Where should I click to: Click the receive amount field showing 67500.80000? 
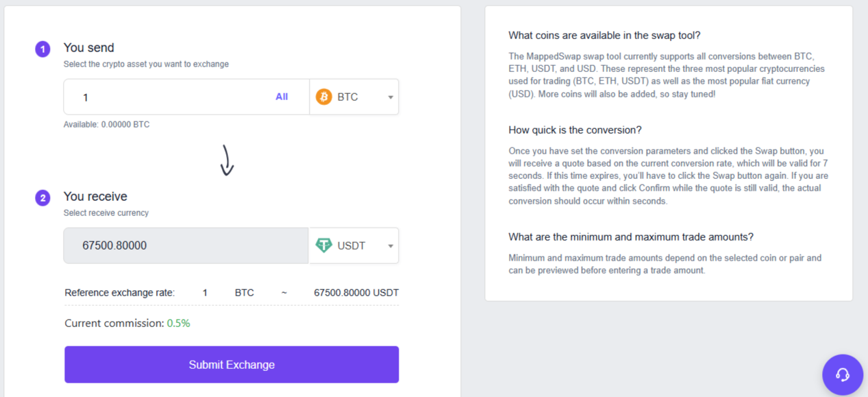[x=185, y=245]
